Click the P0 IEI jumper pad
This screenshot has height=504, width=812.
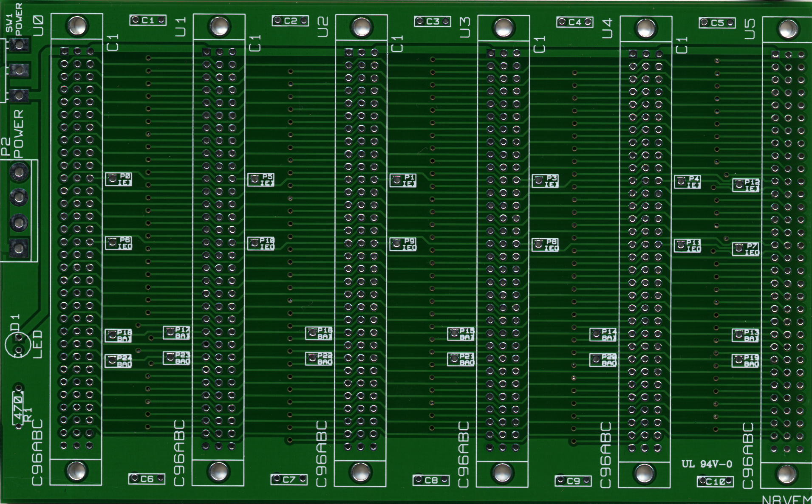point(119,179)
